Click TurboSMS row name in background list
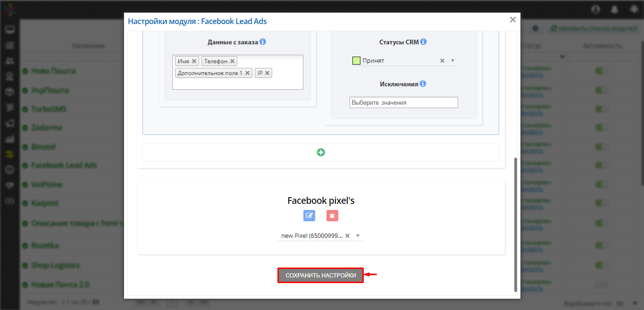 point(49,109)
